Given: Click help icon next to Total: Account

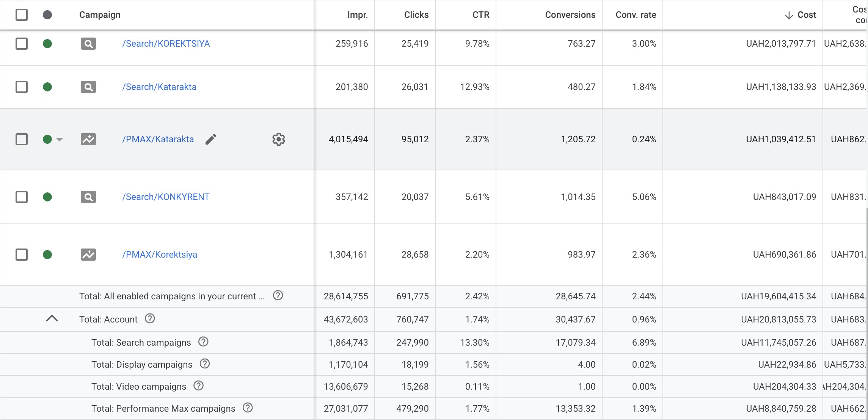Looking at the screenshot, I should pos(150,319).
